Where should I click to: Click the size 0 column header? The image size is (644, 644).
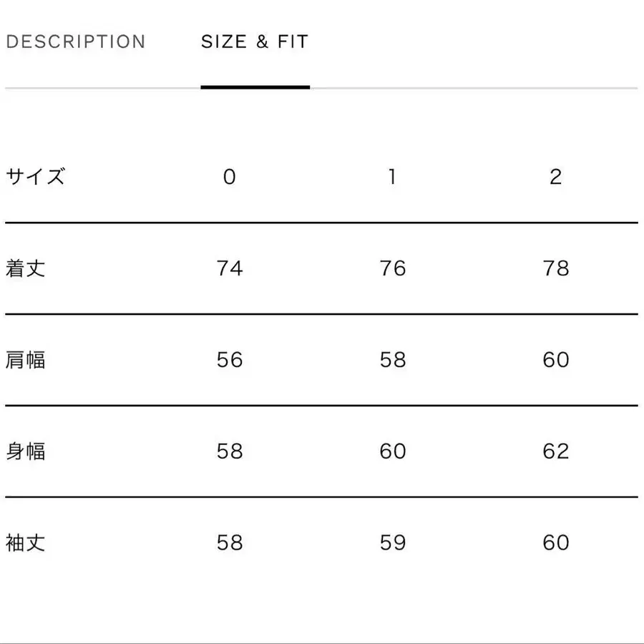click(x=229, y=177)
